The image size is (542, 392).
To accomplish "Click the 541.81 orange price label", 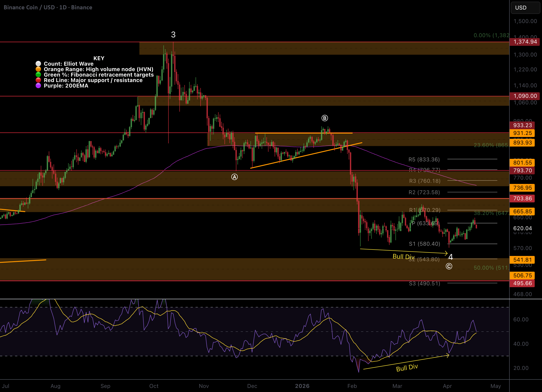I will 522,260.
